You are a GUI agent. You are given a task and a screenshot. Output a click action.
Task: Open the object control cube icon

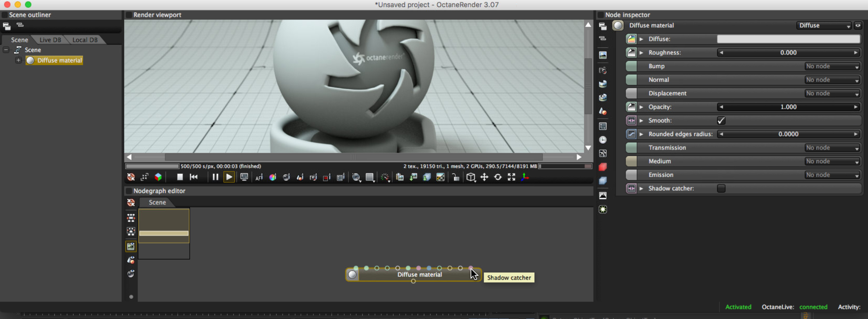[471, 177]
